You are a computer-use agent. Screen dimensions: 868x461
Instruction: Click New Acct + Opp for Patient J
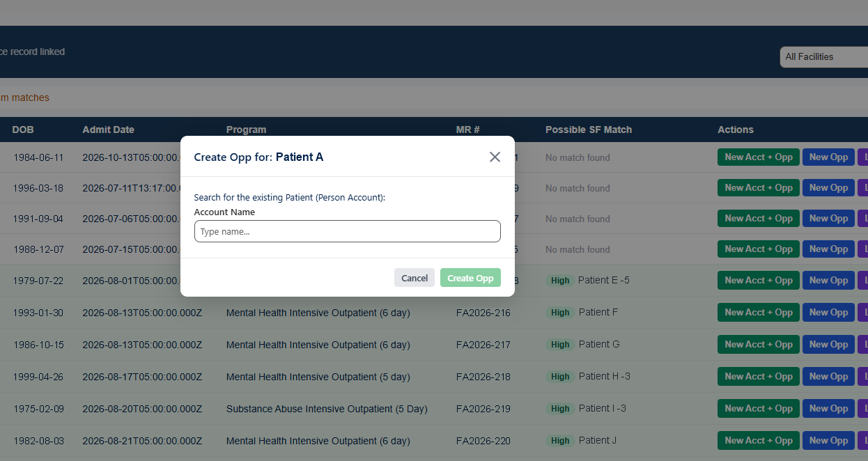(759, 441)
